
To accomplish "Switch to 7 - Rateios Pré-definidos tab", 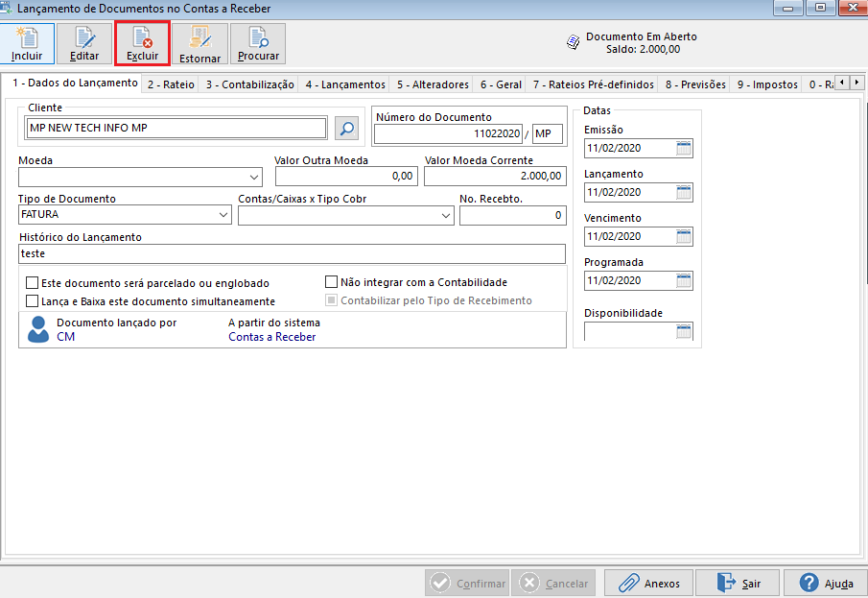I will coord(594,84).
